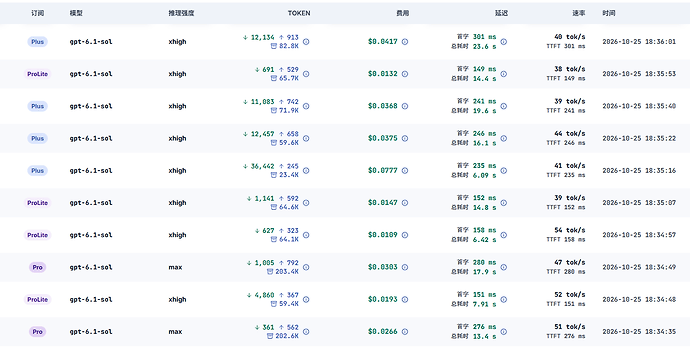Open latency info icon beside 16.1 s
This screenshot has width=690, height=360.
(504, 138)
